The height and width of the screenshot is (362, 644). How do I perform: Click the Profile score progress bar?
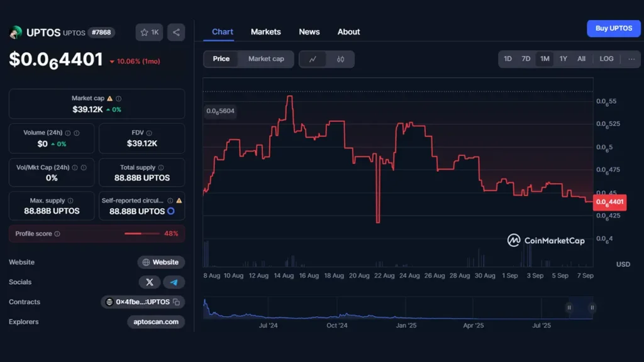[x=142, y=234]
